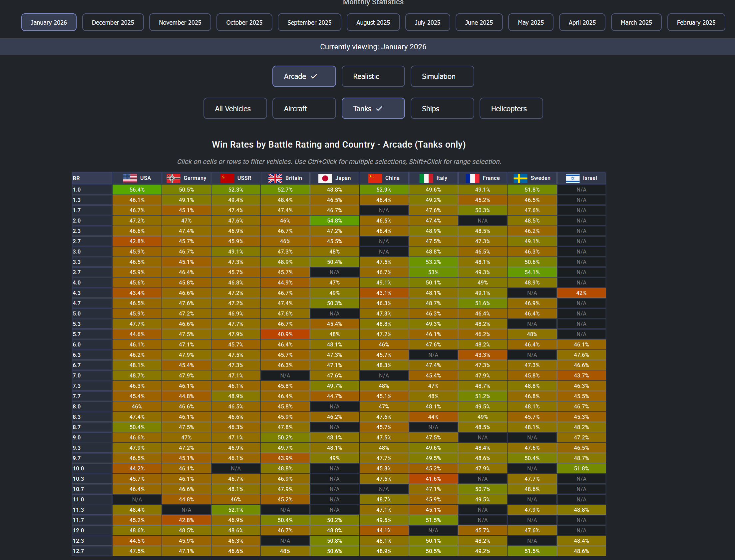Show All Vehicles statistics
This screenshot has width=735, height=560.
[x=235, y=109]
